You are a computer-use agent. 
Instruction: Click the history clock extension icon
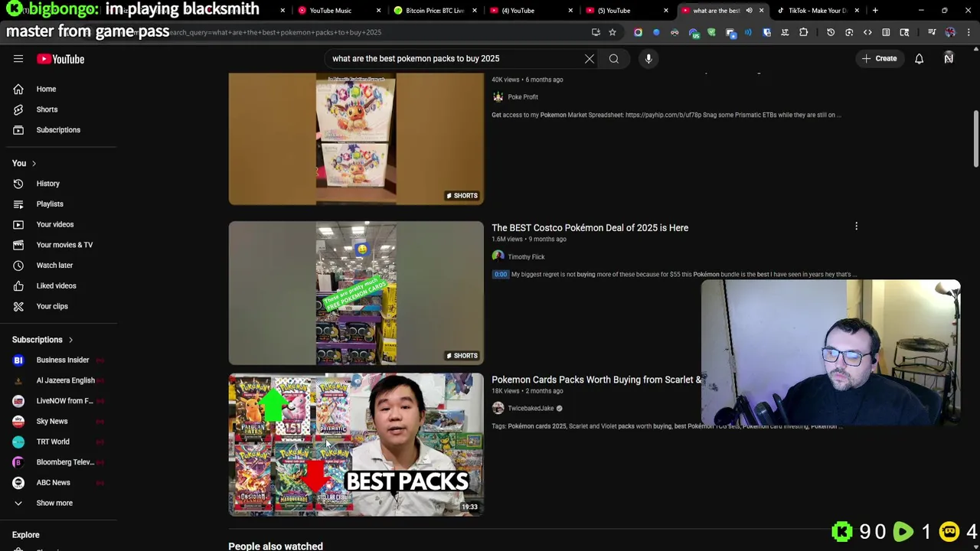point(831,32)
